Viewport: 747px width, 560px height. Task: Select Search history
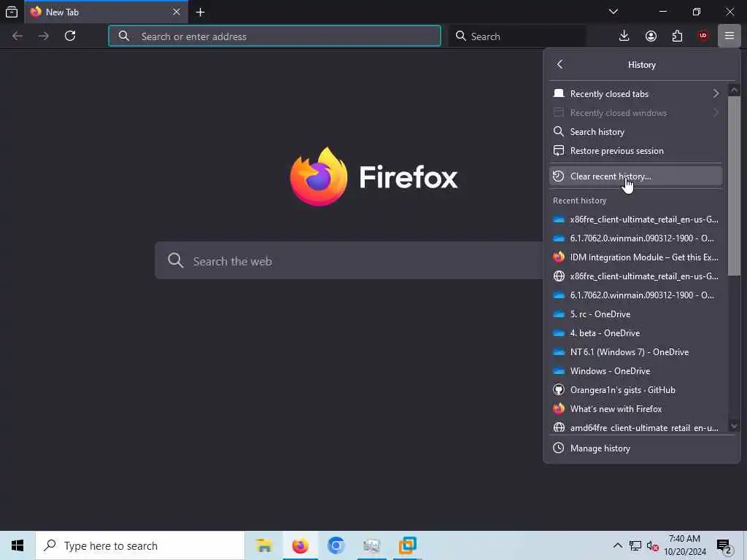635,132
